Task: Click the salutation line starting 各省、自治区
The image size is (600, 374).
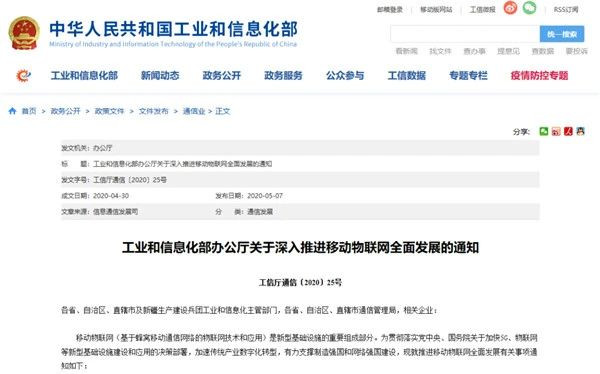Action: pos(249,310)
